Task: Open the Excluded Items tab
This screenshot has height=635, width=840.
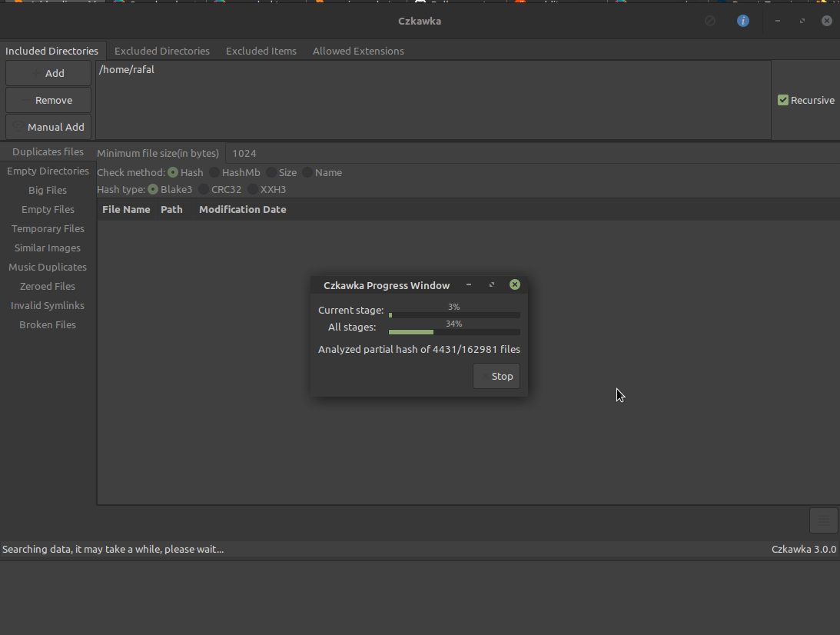Action: 261,51
